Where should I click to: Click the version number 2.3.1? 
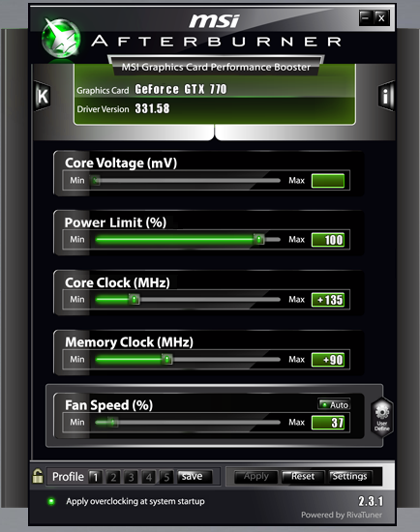point(371,501)
